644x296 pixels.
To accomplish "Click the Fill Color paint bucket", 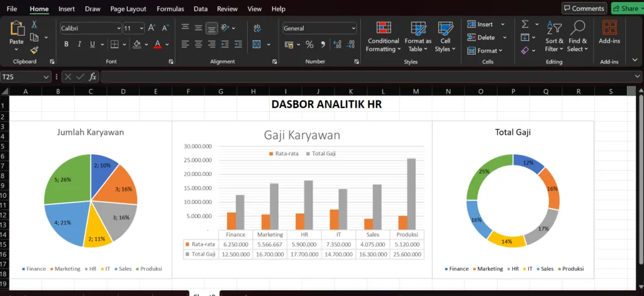I will click(137, 45).
